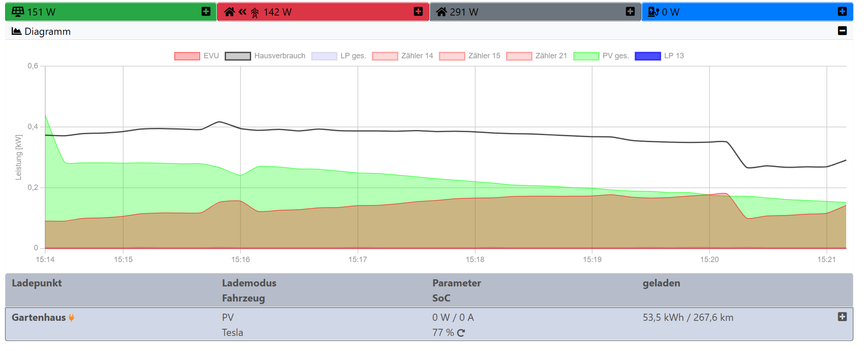Click the 15:15 time axis label
The height and width of the screenshot is (351, 868).
coord(123,260)
